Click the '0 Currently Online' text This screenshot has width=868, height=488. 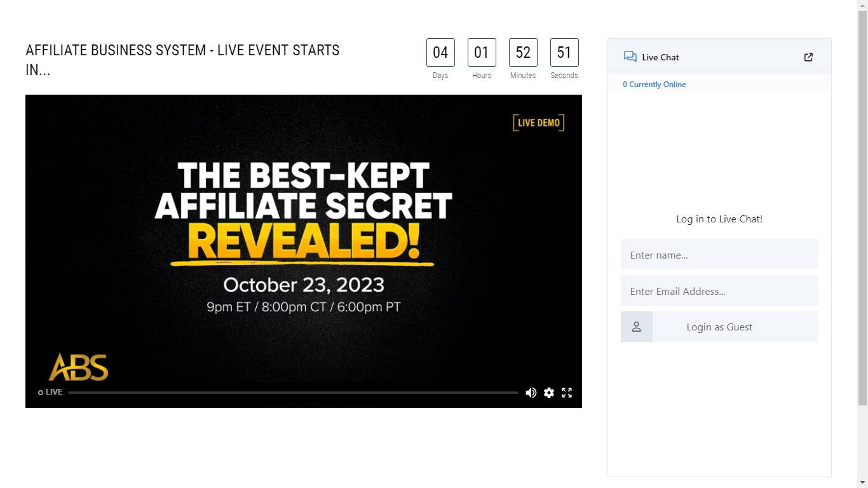654,85
